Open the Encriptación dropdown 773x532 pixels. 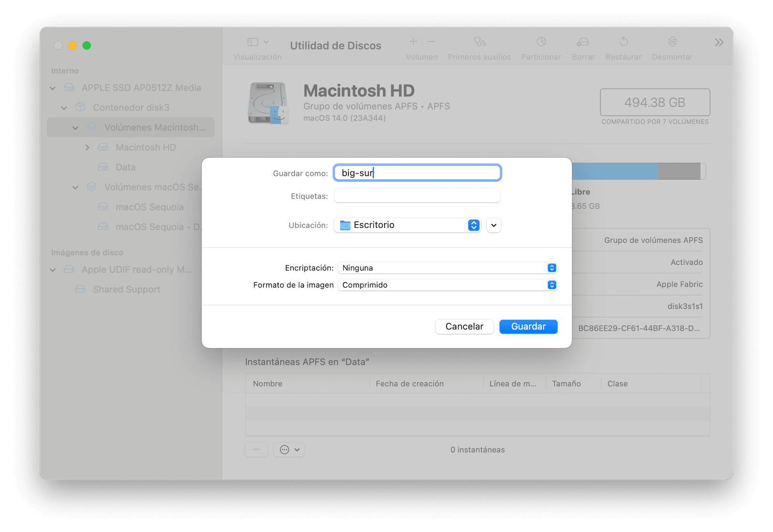coord(447,268)
